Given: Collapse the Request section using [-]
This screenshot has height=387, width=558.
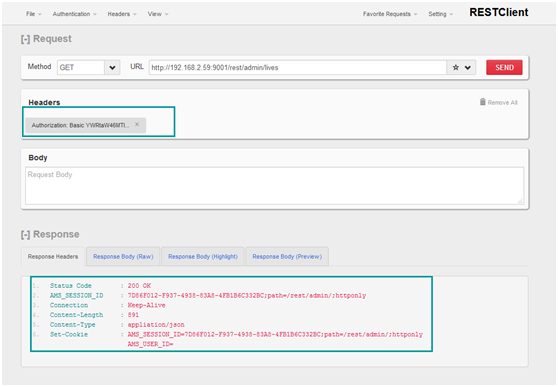Looking at the screenshot, I should click(25, 39).
